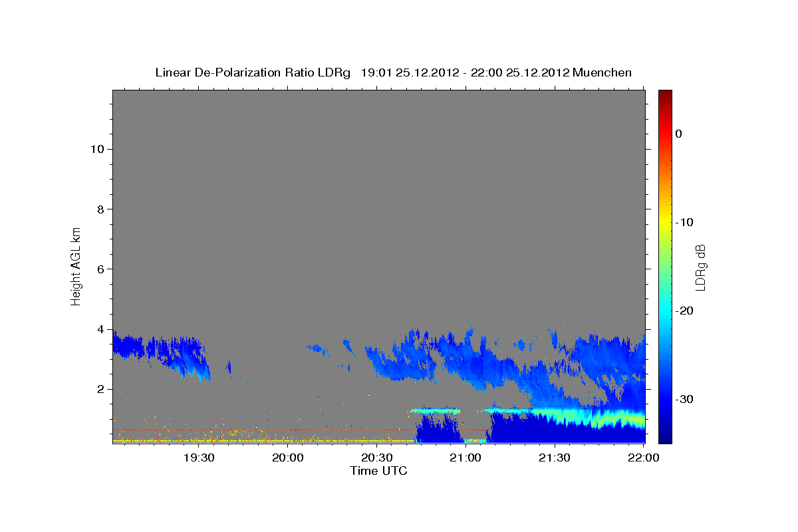The height and width of the screenshot is (532, 798).
Task: Click the '20:00' time tick label
Action: [288, 458]
